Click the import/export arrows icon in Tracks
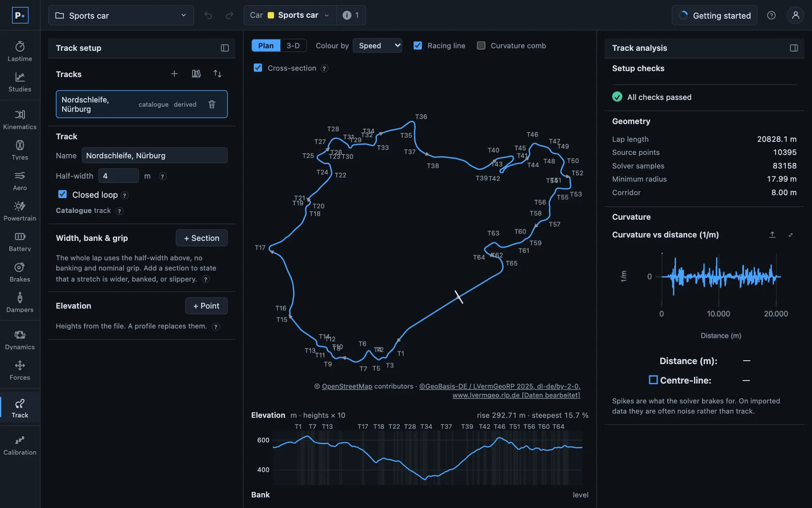The width and height of the screenshot is (812, 508). (217, 74)
